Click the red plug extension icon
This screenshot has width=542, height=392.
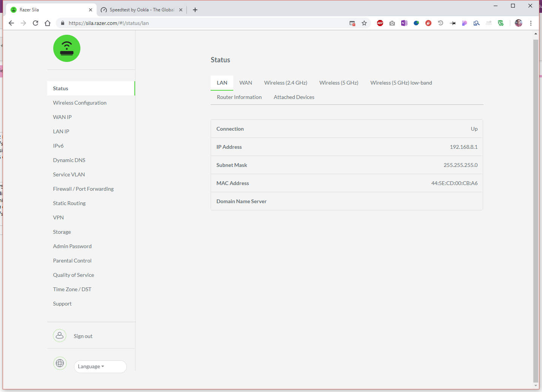[428, 23]
